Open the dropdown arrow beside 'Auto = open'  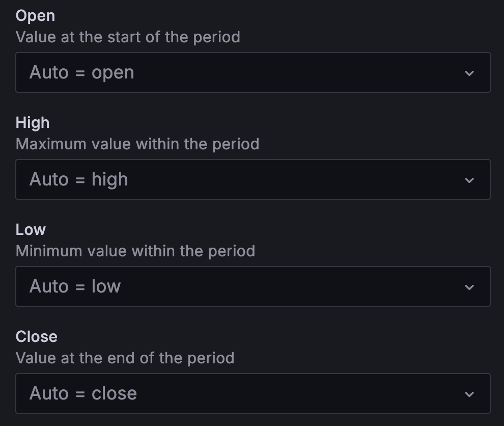pyautogui.click(x=469, y=72)
